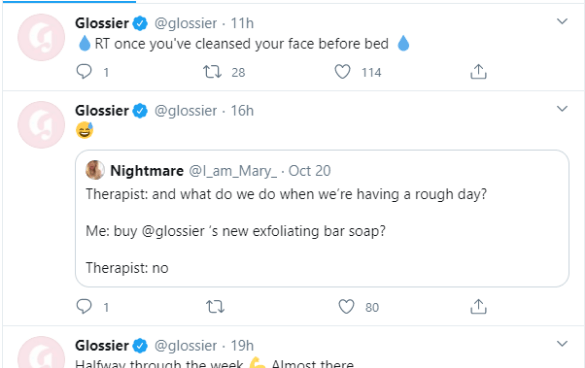Retweet the cleansed face before bed tweet

coord(212,72)
